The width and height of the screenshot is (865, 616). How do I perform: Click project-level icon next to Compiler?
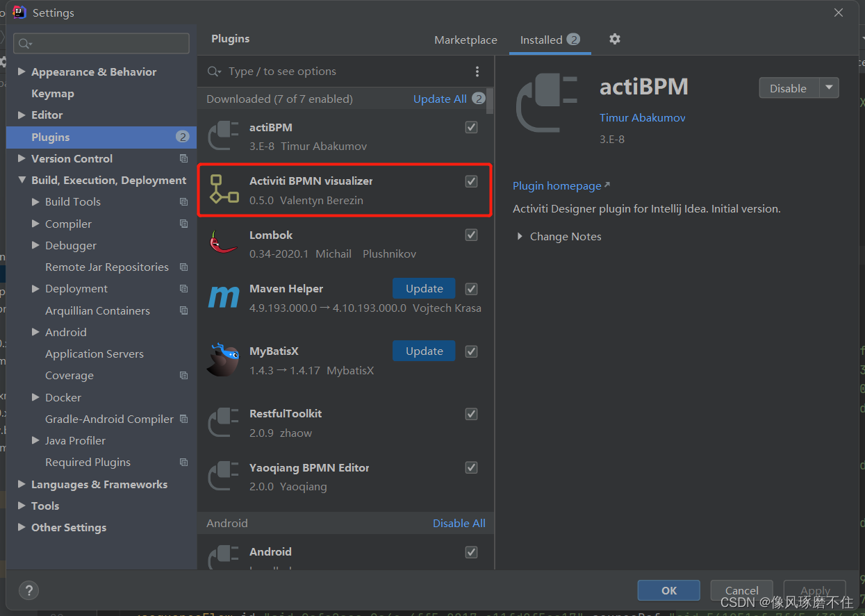click(x=183, y=224)
